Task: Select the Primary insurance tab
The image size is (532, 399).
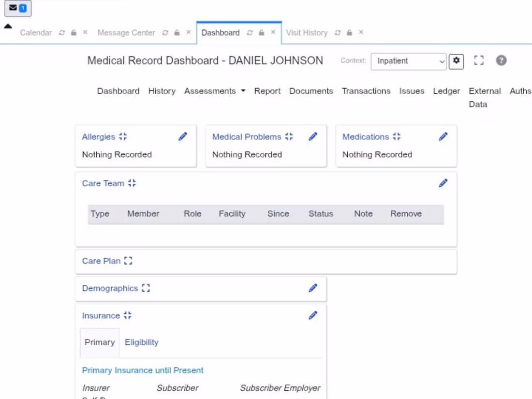Action: (x=100, y=342)
